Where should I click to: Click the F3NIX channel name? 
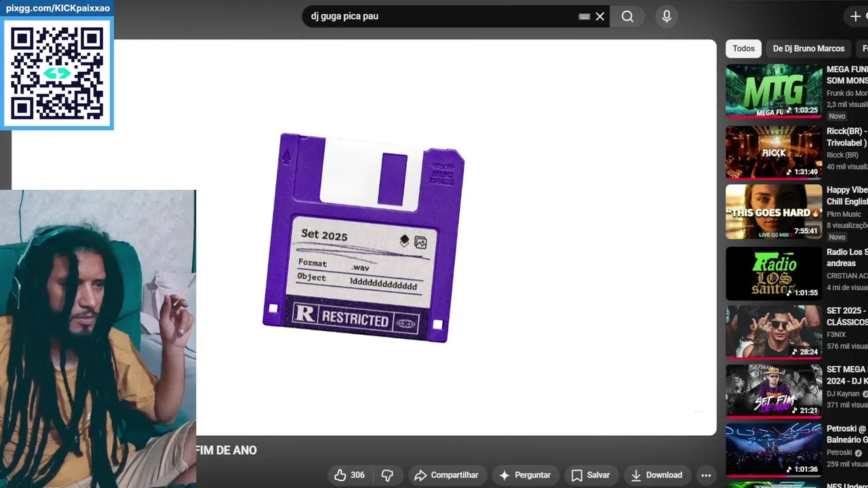coord(837,334)
